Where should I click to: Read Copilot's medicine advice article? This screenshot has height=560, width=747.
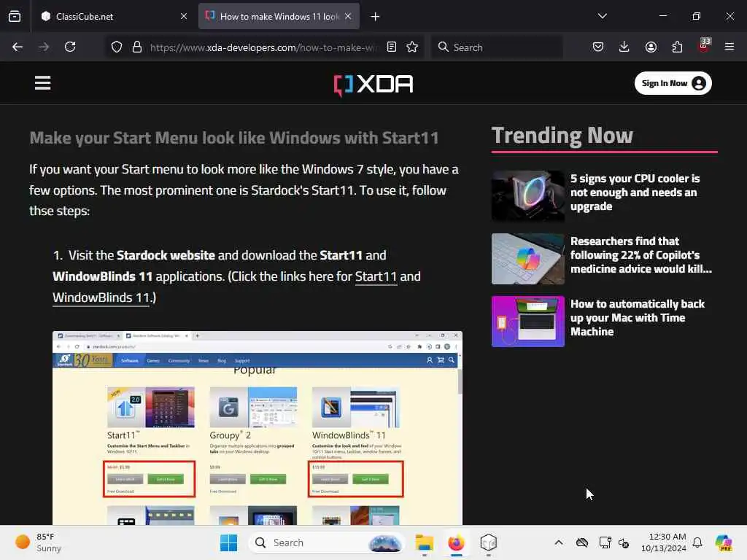[640, 255]
